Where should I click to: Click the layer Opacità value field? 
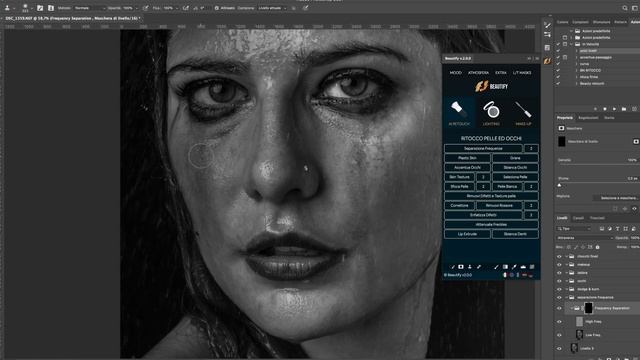pyautogui.click(x=635, y=238)
